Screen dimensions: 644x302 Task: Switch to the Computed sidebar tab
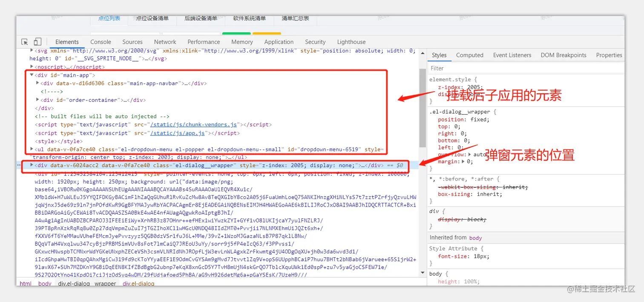[470, 55]
